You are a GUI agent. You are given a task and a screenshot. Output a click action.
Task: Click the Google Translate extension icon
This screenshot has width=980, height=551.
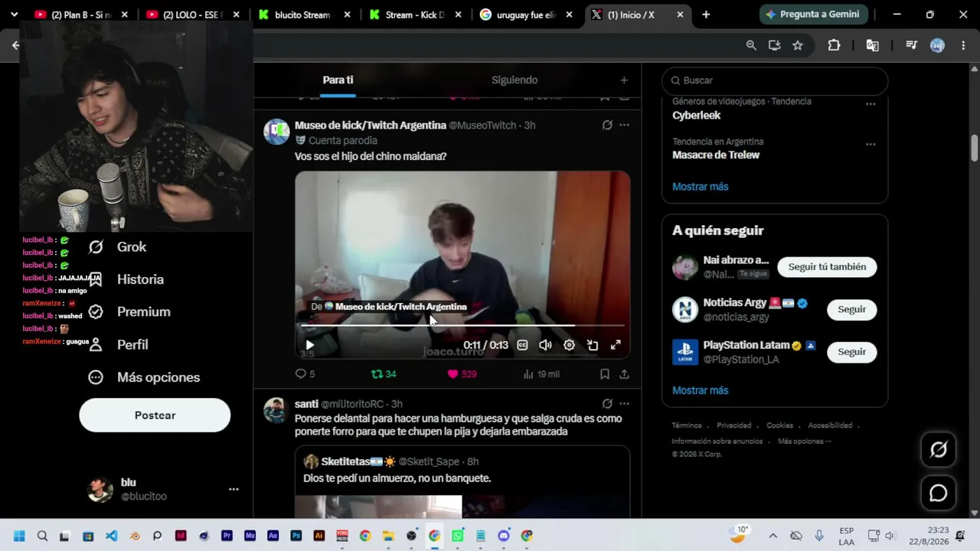click(x=872, y=45)
